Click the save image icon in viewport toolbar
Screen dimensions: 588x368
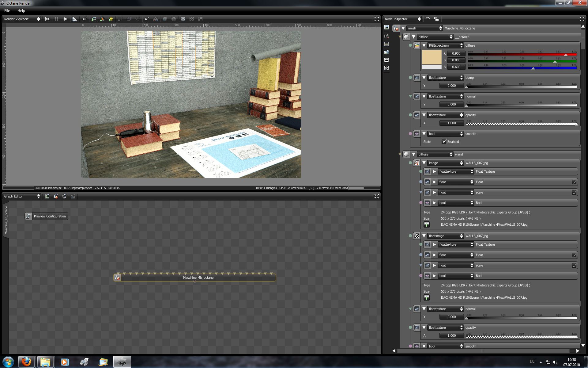[x=94, y=19]
